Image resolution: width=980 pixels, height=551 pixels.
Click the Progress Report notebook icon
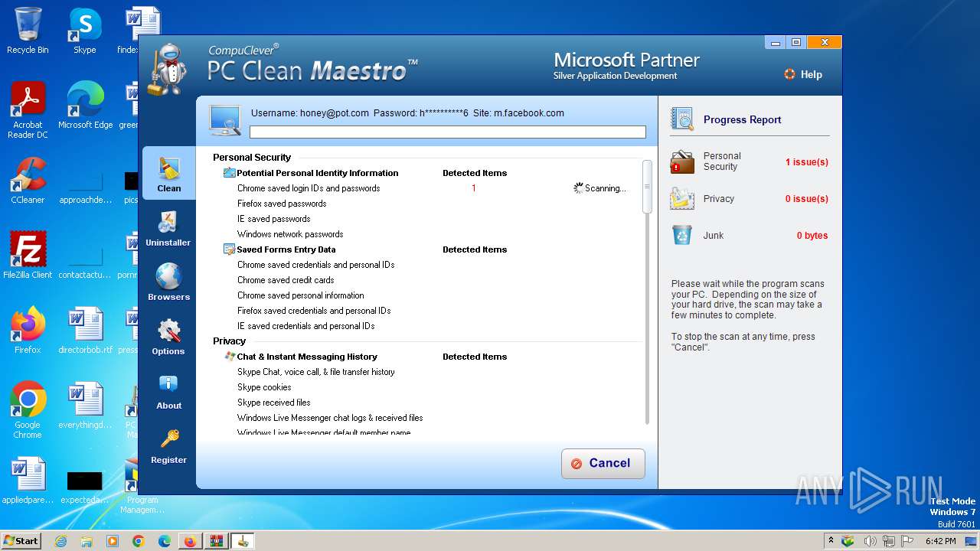click(x=682, y=119)
